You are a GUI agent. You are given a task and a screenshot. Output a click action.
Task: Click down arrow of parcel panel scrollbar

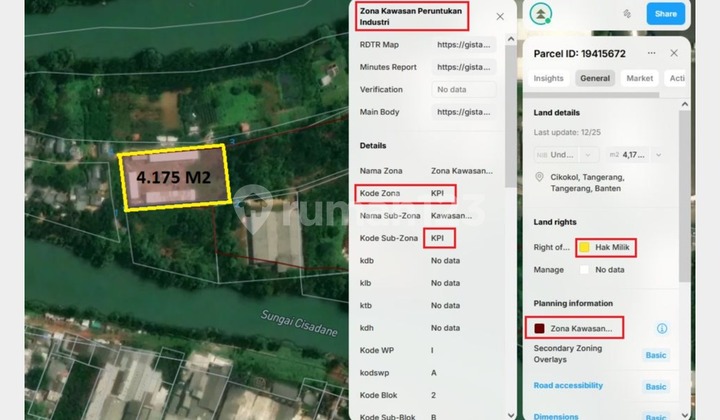pos(684,415)
